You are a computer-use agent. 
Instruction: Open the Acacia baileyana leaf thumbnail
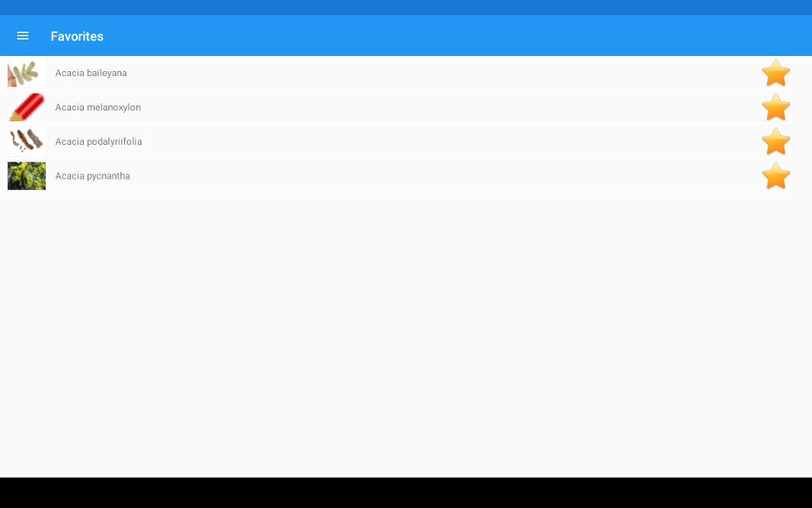pyautogui.click(x=26, y=73)
